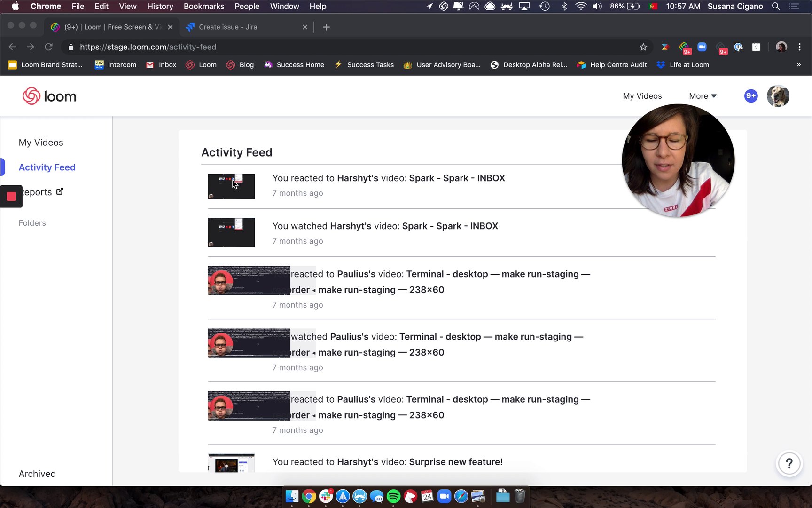
Task: Click the 'Activity Feed' page heading
Action: 237,152
